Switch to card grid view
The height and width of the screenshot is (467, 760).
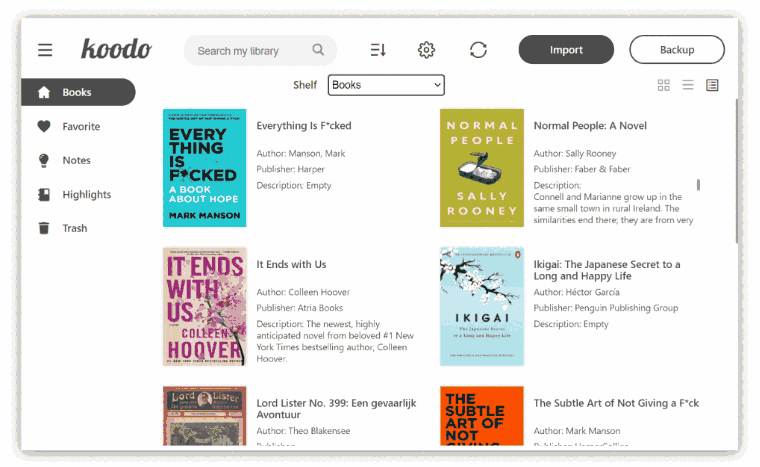663,85
